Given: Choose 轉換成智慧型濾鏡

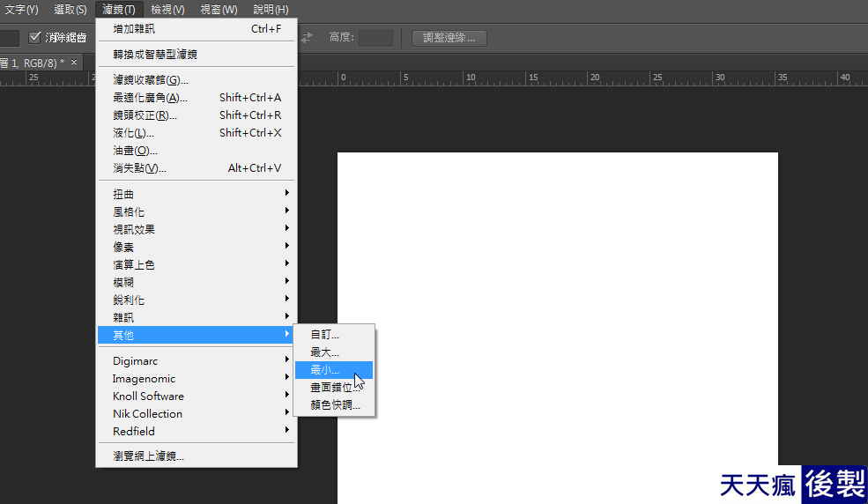Looking at the screenshot, I should coord(197,55).
